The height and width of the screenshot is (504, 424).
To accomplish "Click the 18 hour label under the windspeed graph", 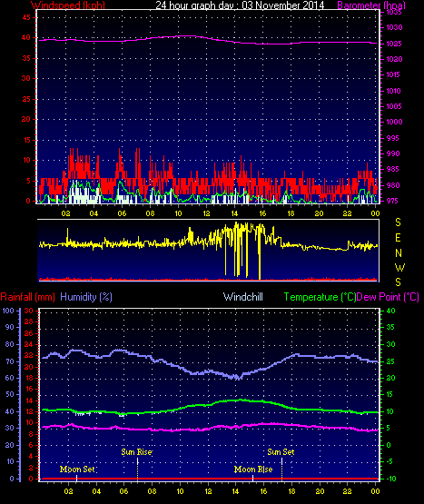I will [x=291, y=213].
